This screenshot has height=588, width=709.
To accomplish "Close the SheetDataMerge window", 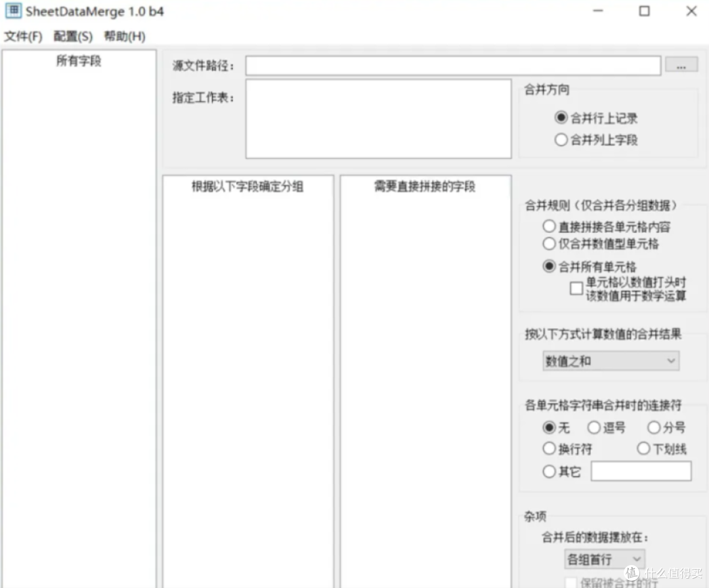I will coord(691,11).
